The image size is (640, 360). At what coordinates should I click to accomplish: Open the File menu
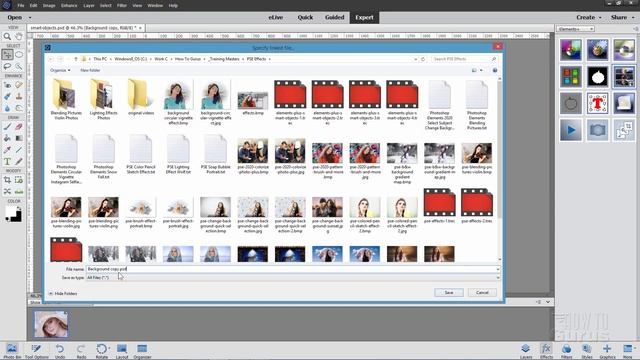click(x=21, y=6)
